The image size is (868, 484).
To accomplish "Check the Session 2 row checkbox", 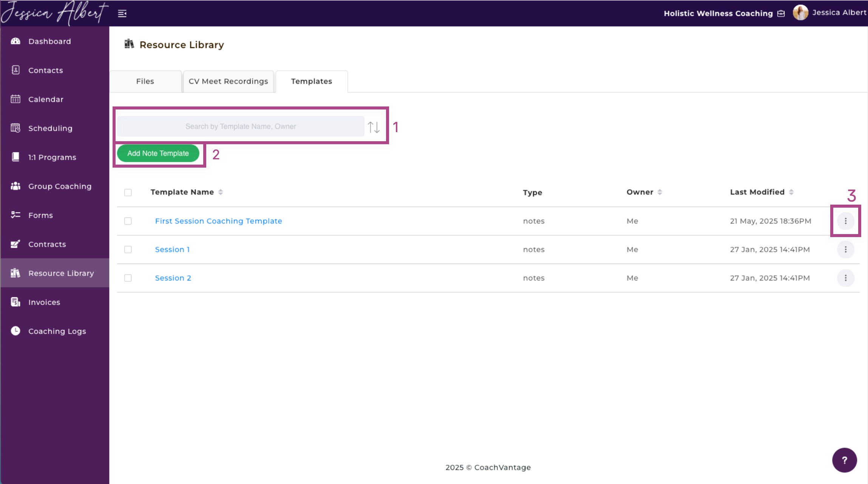I will [128, 278].
